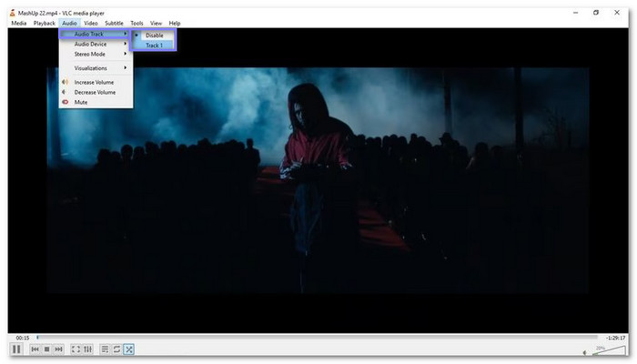The image size is (637, 364).
Task: Restore down the VLC window
Action: [x=596, y=13]
